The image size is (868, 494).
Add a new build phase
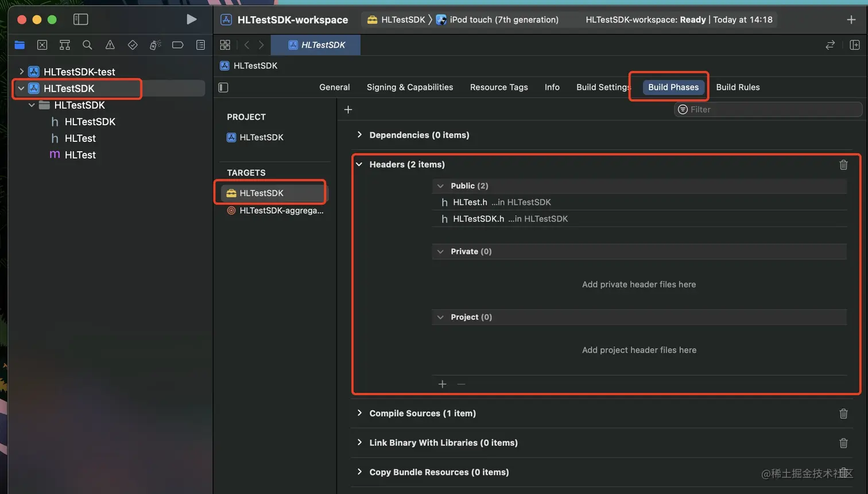[x=348, y=110]
